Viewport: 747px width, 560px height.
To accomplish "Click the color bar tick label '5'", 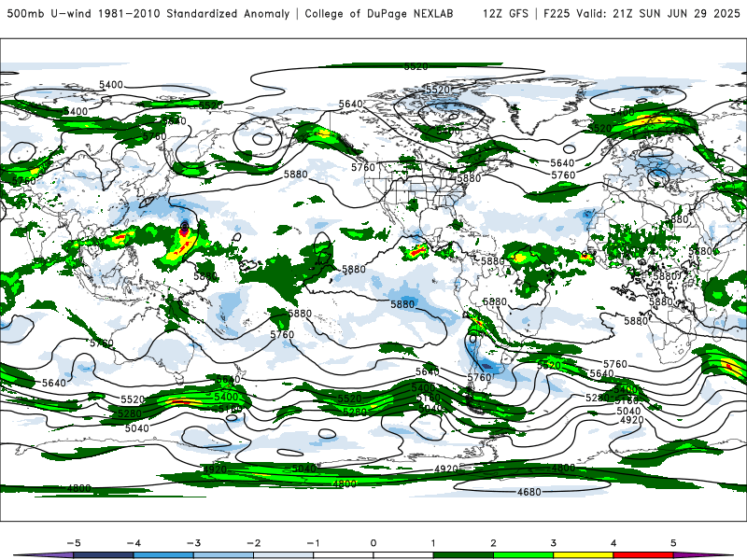I will tap(673, 543).
